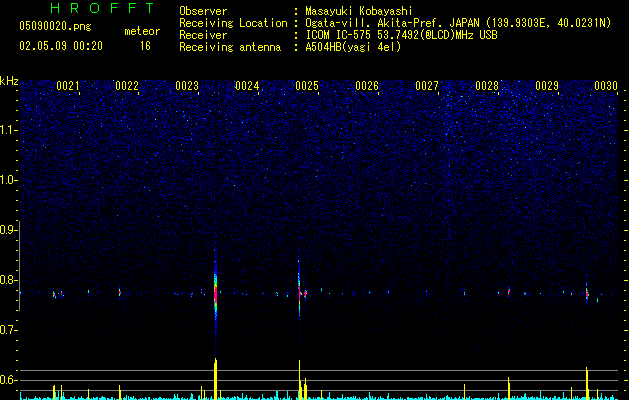Click the Observer label
Screen dimensions: 629x400
pos(203,11)
